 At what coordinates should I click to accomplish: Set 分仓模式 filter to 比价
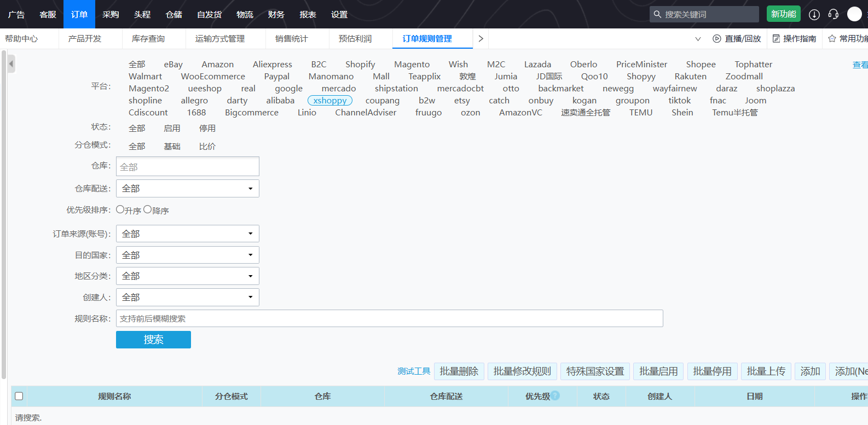[207, 146]
